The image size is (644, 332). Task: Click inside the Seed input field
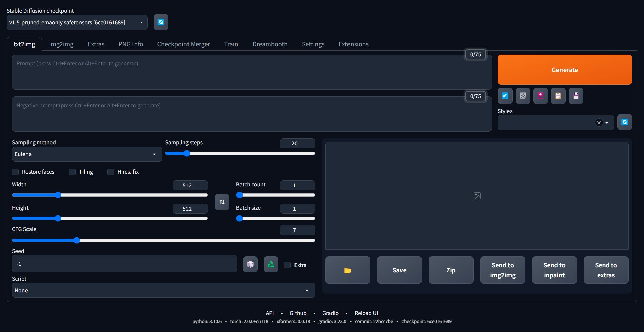124,264
